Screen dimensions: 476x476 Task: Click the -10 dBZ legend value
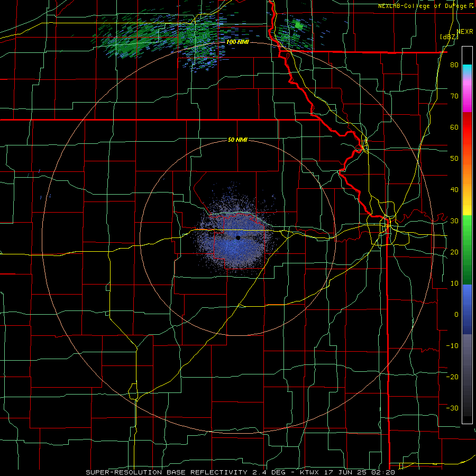coord(452,346)
